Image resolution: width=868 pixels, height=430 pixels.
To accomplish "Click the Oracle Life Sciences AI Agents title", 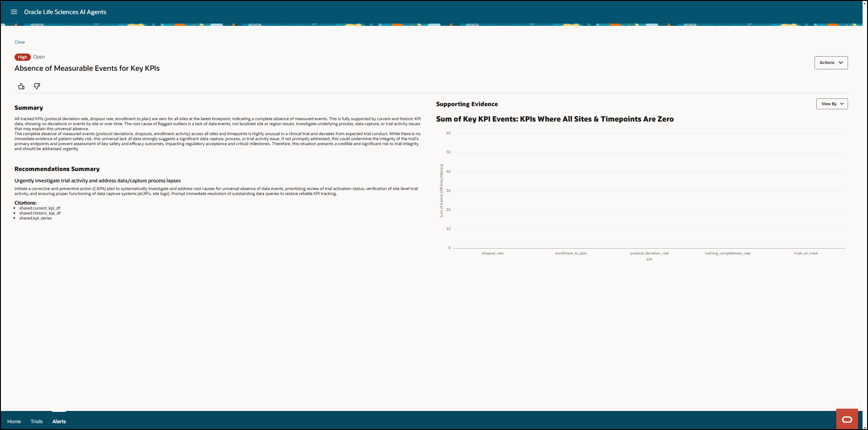I will 65,12.
